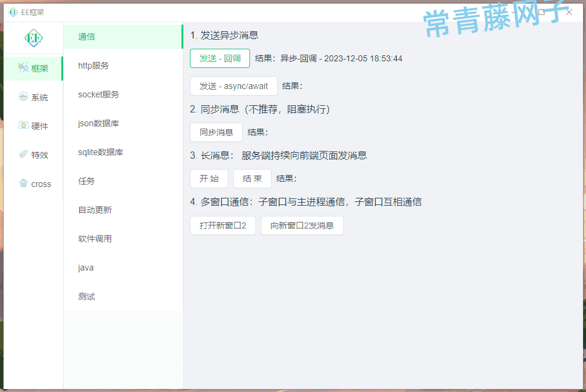Open the json数据库 menu item
The image size is (586, 392).
click(123, 123)
